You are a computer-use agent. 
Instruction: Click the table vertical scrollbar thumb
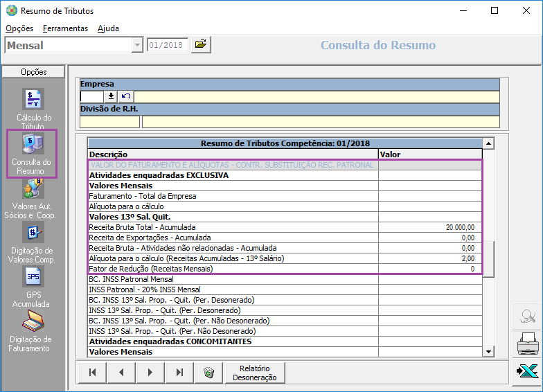(488, 259)
